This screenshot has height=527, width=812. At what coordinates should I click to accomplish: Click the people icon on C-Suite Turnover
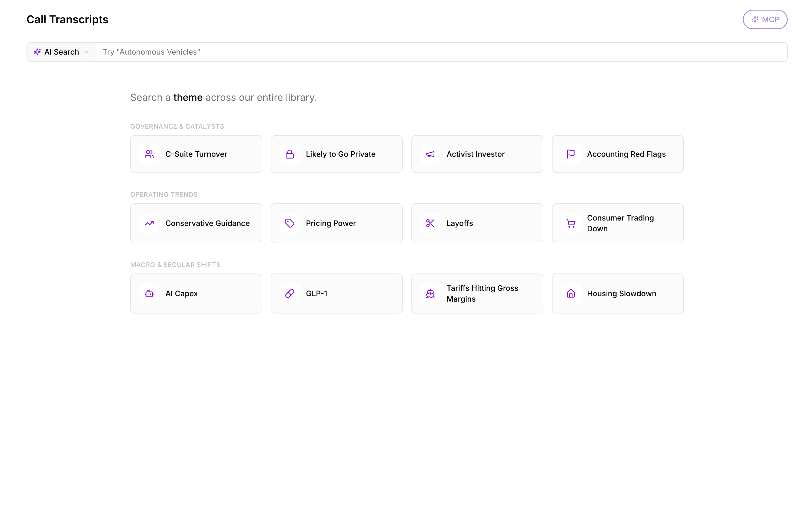click(149, 154)
